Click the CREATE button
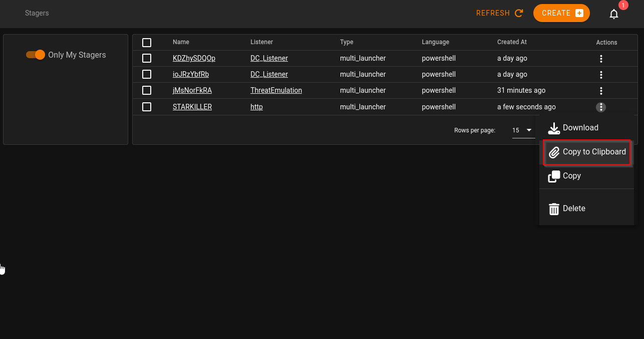Viewport: 644px width, 339px height. click(x=561, y=13)
